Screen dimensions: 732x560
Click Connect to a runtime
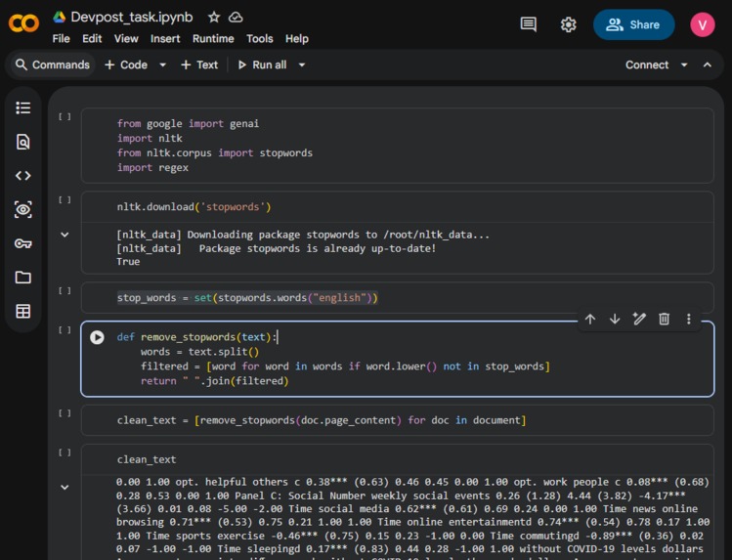[x=647, y=65]
